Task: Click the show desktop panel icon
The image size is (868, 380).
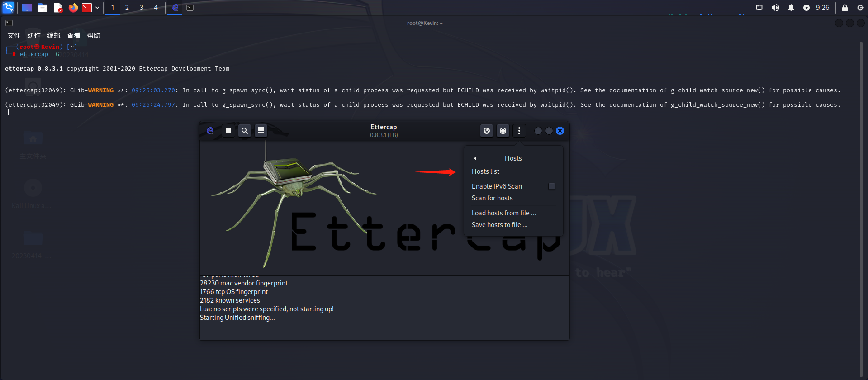Action: point(27,8)
